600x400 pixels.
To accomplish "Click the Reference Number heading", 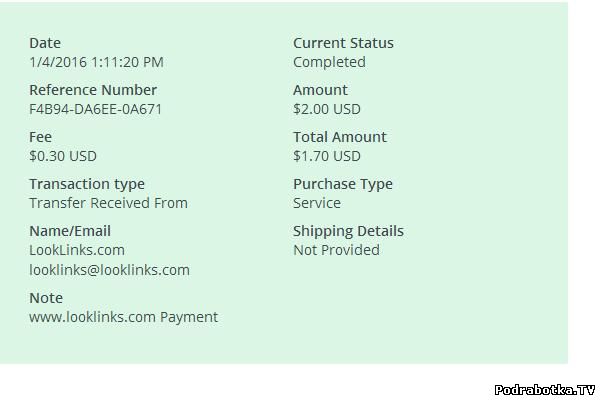I will point(93,90).
